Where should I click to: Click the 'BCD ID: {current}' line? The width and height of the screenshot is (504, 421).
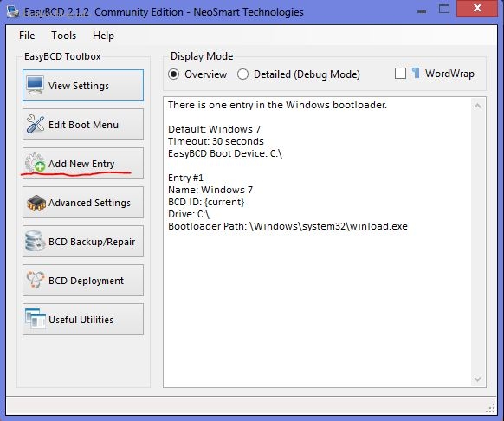click(x=206, y=202)
